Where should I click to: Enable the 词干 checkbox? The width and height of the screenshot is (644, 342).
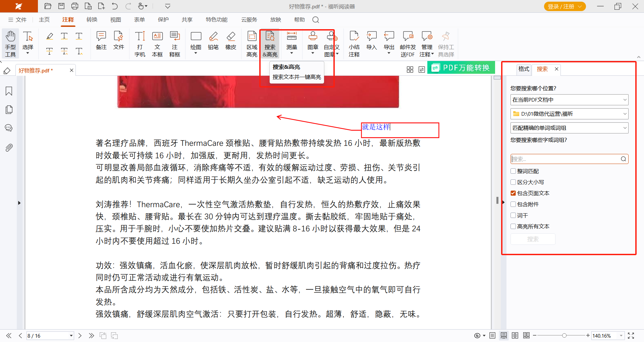513,215
